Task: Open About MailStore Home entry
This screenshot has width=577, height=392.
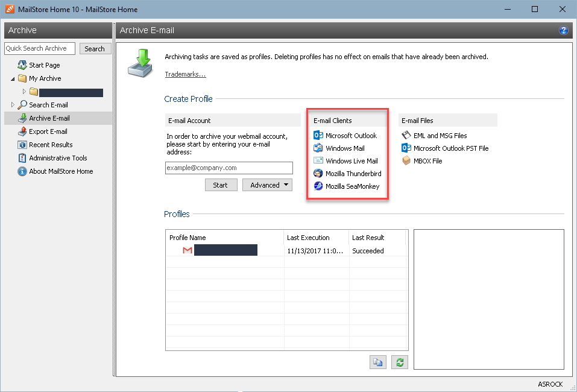Action: tap(61, 171)
